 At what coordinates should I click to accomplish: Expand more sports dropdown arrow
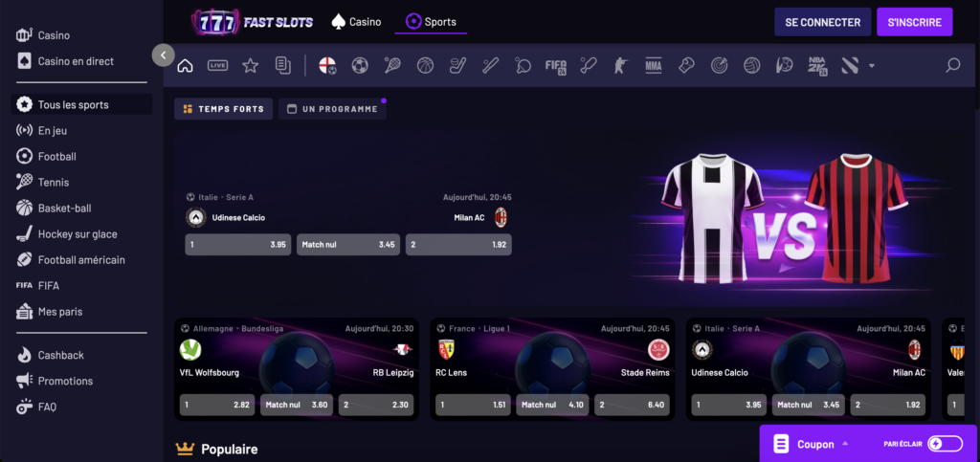coord(871,66)
